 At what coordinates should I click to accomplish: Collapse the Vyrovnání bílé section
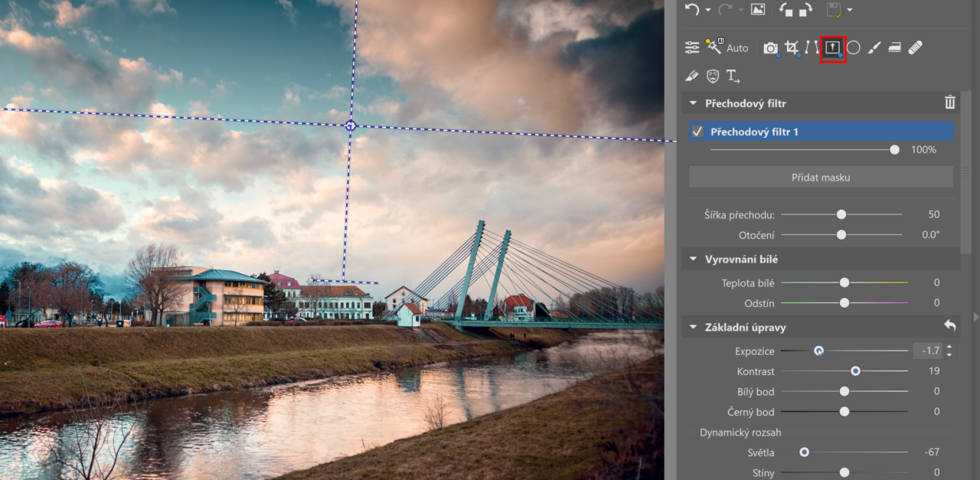694,260
